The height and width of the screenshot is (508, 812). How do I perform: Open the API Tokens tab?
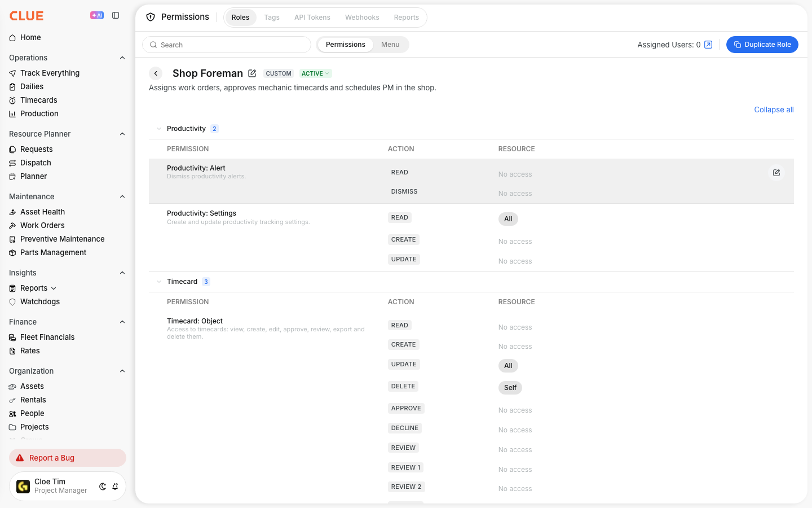pos(312,17)
